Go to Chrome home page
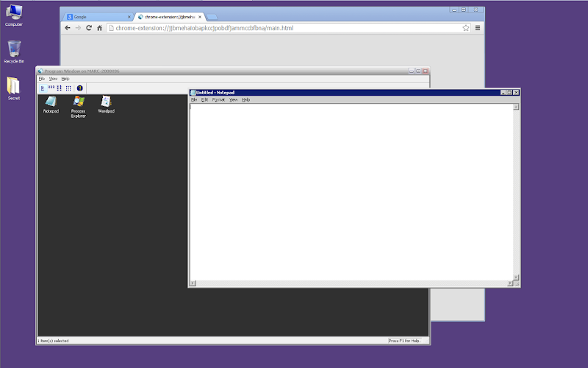 point(100,28)
